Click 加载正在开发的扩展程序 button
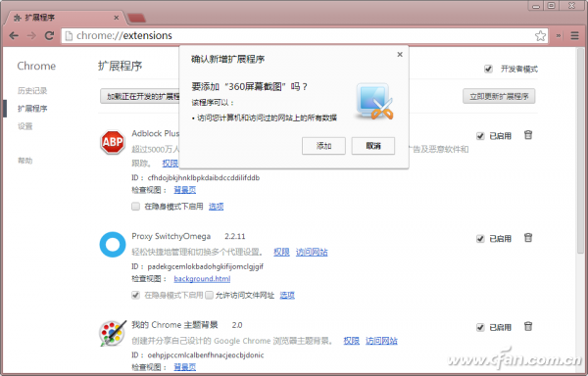Screen dimensions: 588x376 140,96
